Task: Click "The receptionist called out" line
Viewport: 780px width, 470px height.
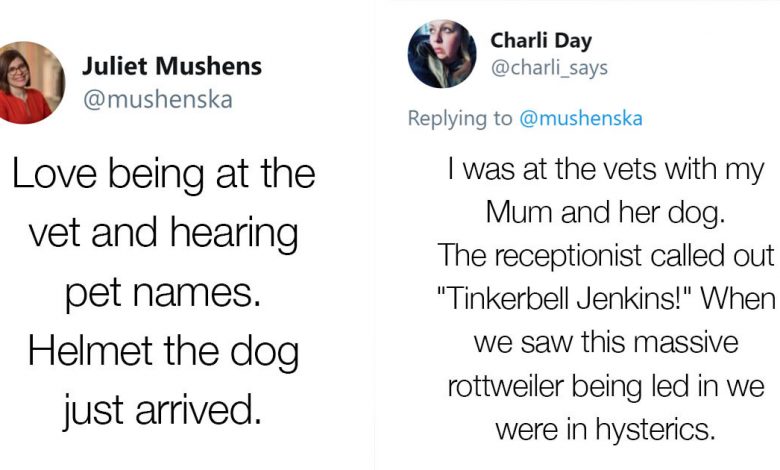Action: pos(606,256)
